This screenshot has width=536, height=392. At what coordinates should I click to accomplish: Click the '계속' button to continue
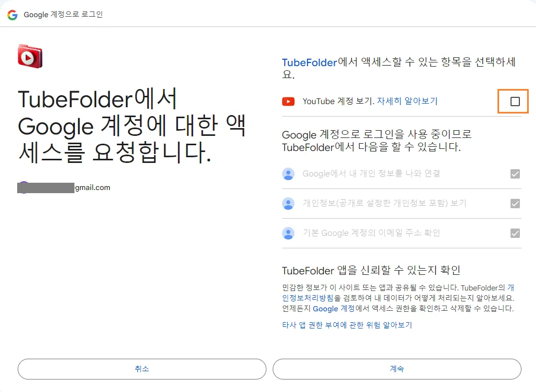[397, 369]
